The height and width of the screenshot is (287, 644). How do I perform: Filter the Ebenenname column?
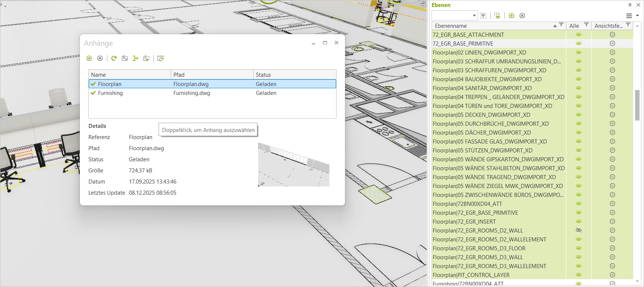point(561,24)
